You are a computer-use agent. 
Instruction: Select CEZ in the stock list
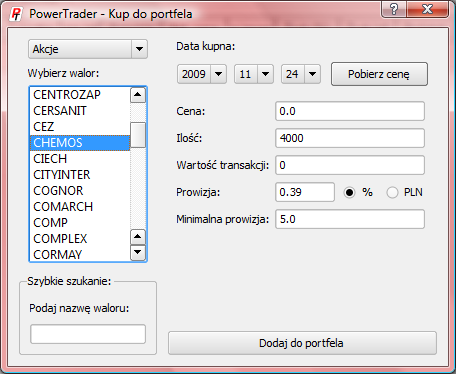[80, 127]
